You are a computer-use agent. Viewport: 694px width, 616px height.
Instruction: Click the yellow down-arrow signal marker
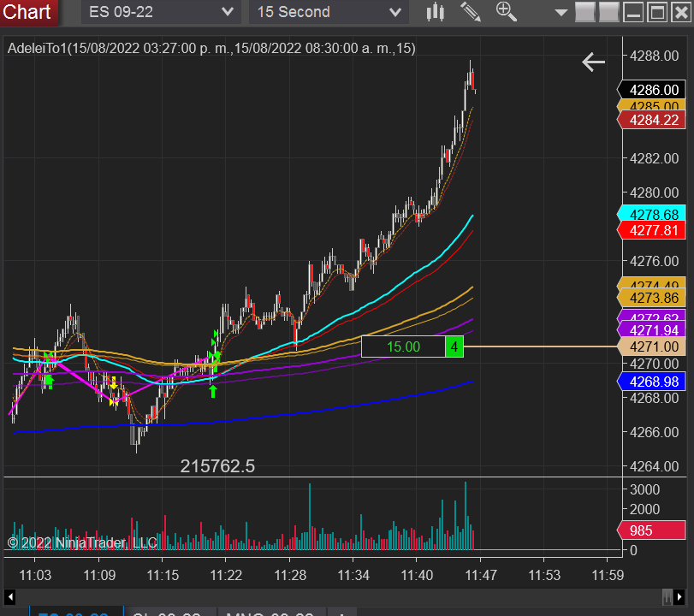pos(114,382)
